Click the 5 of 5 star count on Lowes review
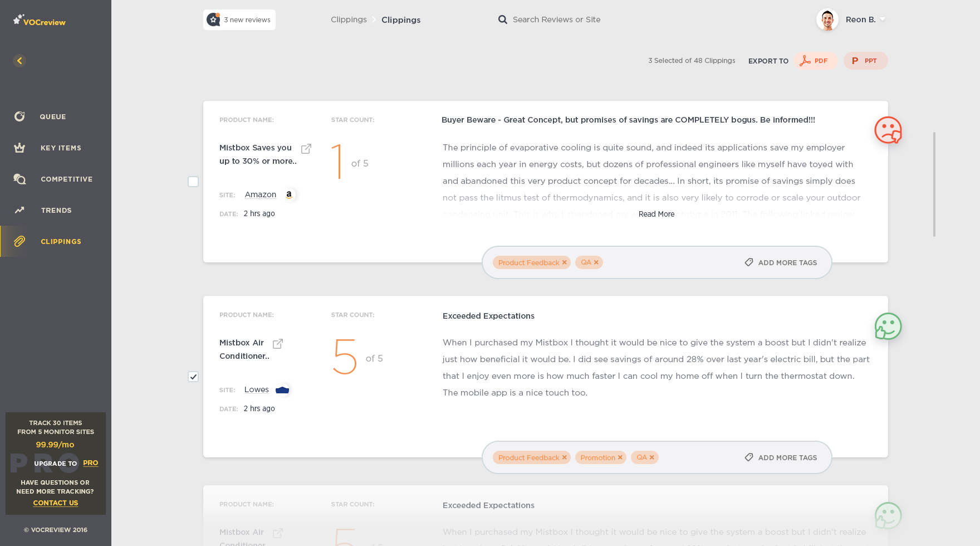 (x=357, y=357)
